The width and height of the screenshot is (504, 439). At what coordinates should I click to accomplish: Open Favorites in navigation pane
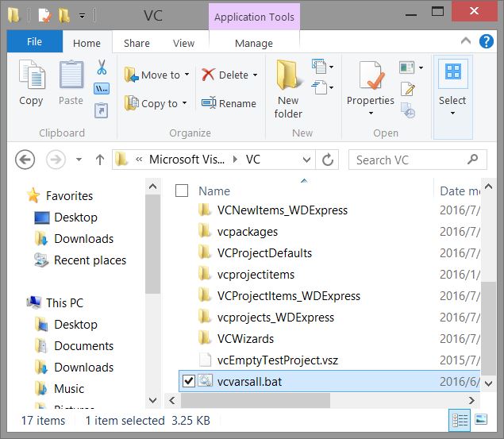coord(69,196)
